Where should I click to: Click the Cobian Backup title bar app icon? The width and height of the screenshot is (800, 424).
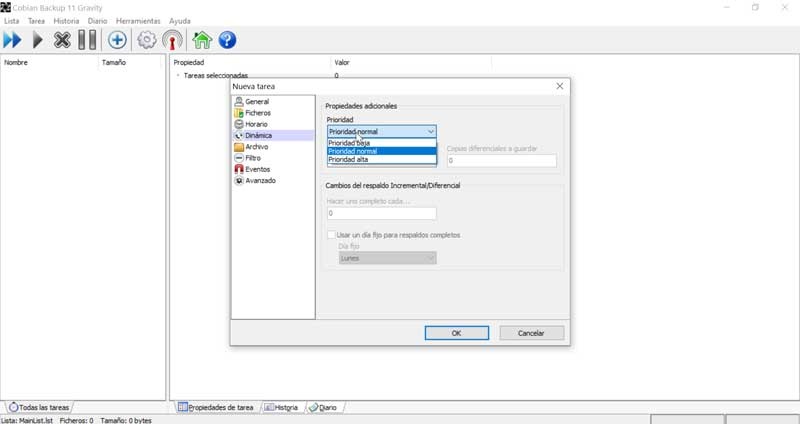click(6, 7)
